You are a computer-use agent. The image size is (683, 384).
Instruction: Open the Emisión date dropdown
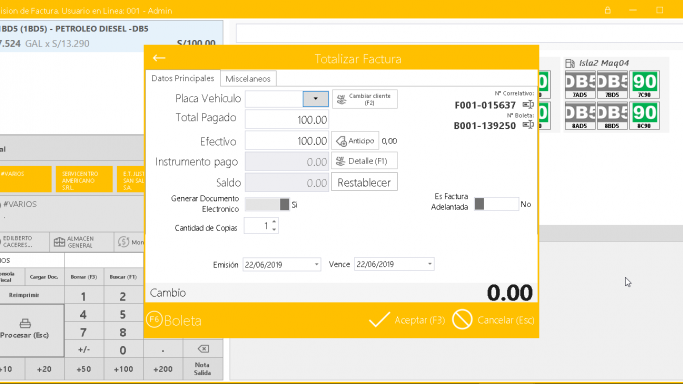tap(317, 264)
